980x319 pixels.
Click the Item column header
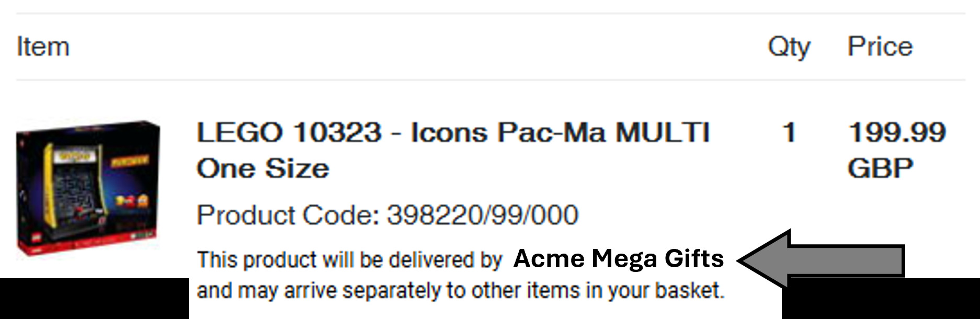coord(43,47)
